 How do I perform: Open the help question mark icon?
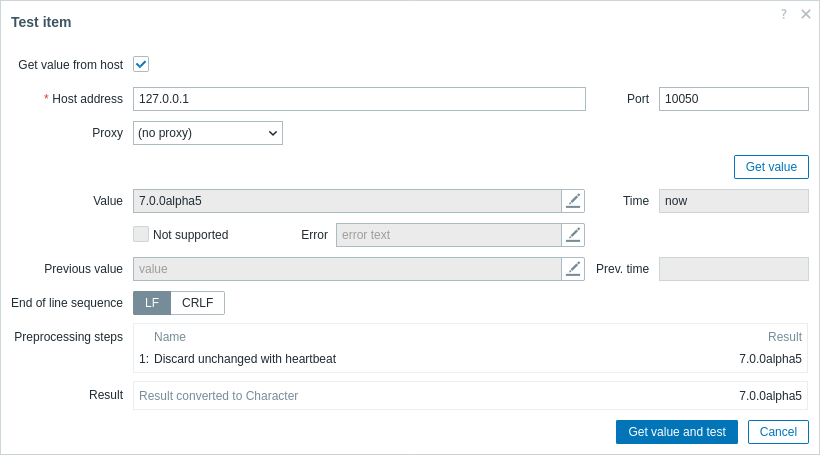tap(783, 14)
